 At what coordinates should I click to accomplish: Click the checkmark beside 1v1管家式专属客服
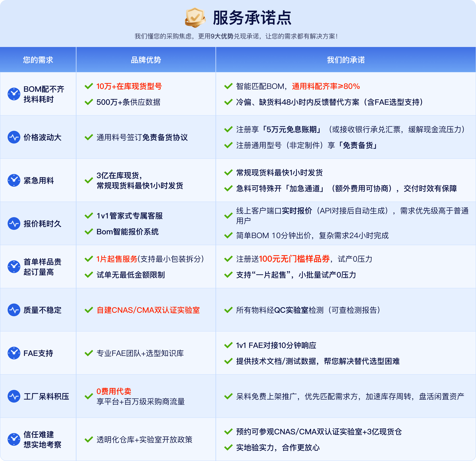click(x=89, y=216)
